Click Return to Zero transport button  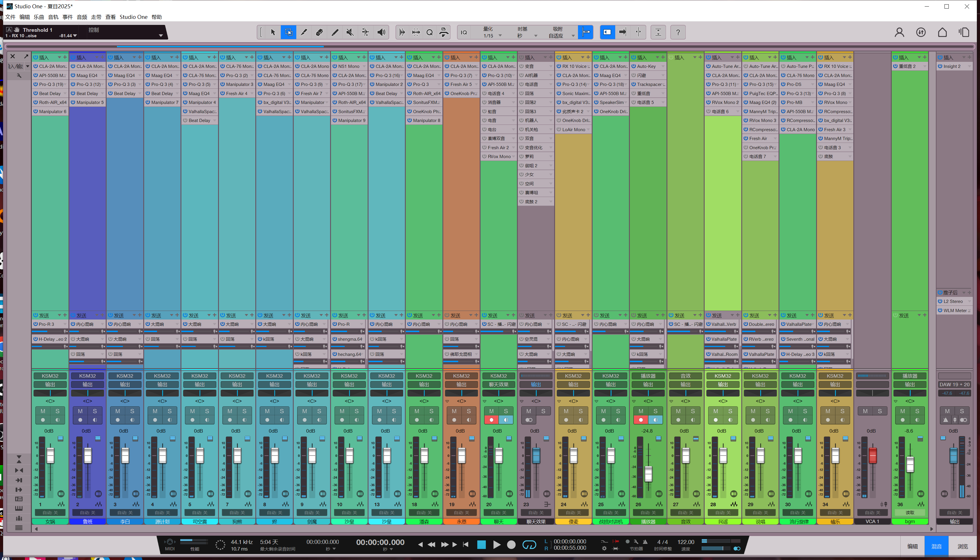(466, 545)
